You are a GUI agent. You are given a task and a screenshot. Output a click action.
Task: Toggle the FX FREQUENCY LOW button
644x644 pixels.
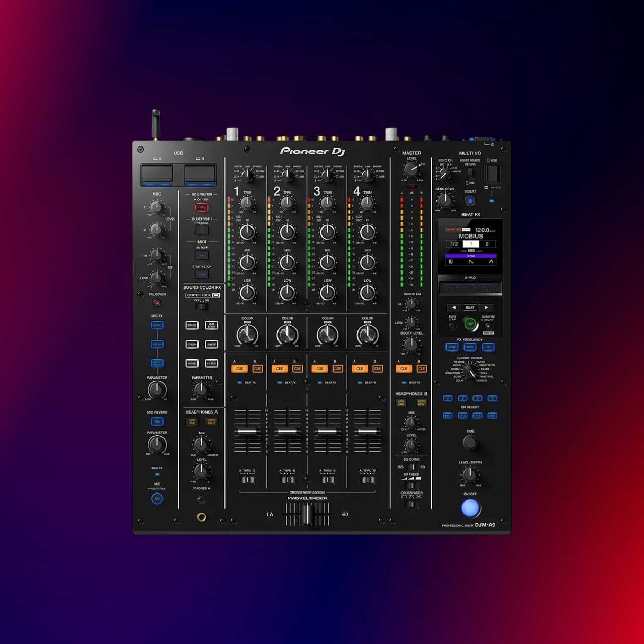pyautogui.click(x=452, y=347)
